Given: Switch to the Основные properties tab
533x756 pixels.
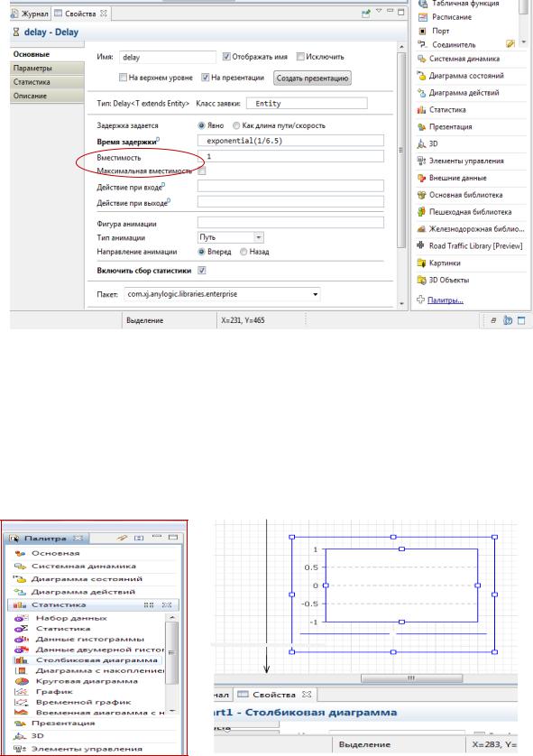Looking at the screenshot, I should [x=47, y=54].
